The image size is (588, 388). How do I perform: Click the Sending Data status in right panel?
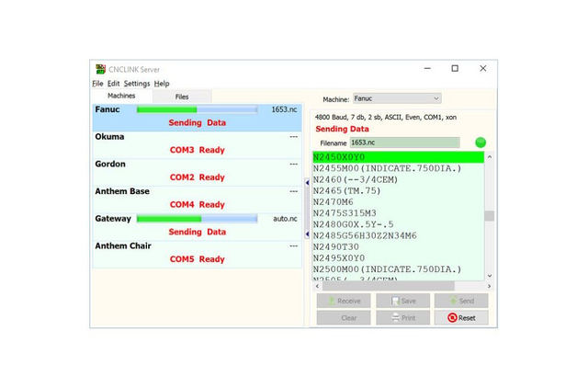point(342,129)
